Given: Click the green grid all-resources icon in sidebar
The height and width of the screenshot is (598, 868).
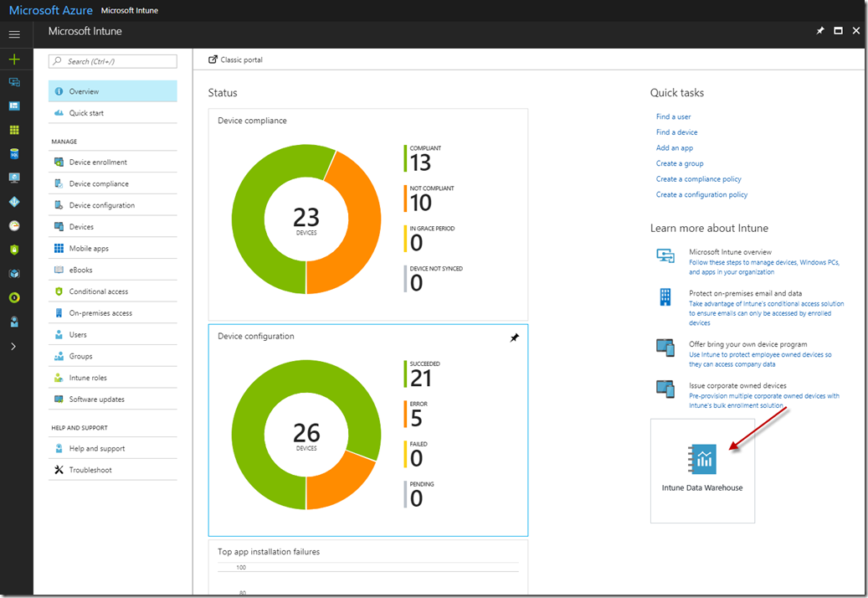Looking at the screenshot, I should coord(14,130).
